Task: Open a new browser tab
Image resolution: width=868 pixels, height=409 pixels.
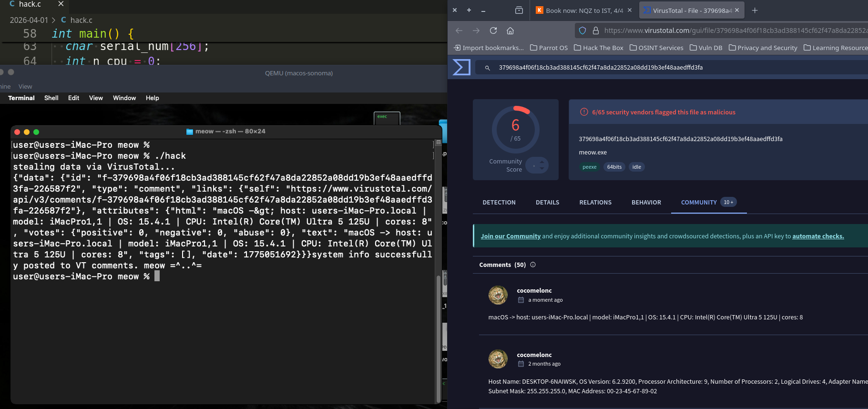Action: (x=755, y=10)
